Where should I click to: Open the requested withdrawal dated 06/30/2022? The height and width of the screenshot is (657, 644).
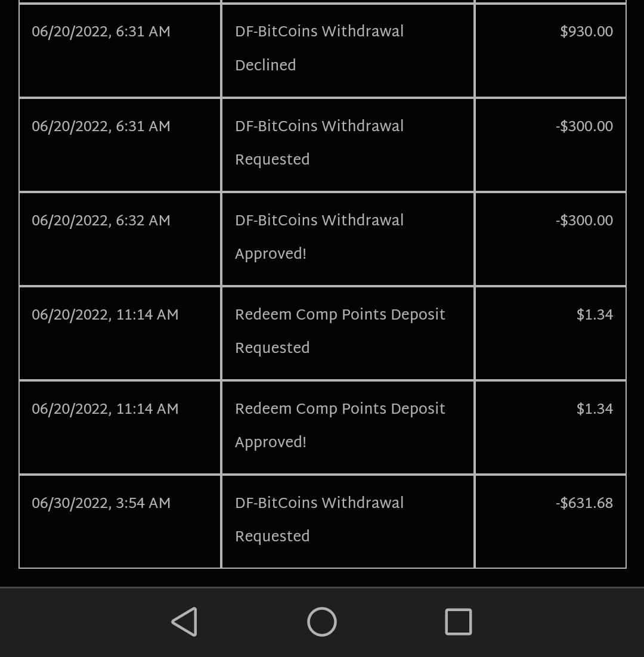click(320, 520)
